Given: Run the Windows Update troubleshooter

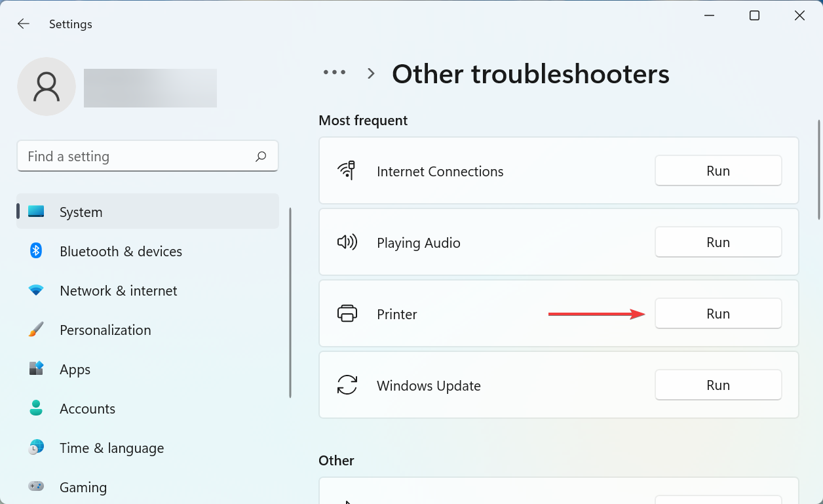Looking at the screenshot, I should click(718, 385).
